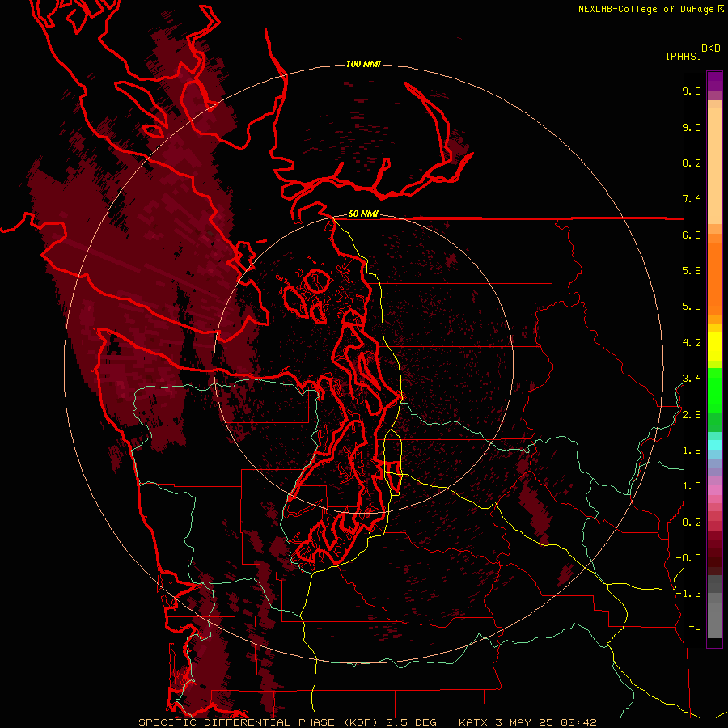Pick the yellow segment of the color bar

[714, 346]
